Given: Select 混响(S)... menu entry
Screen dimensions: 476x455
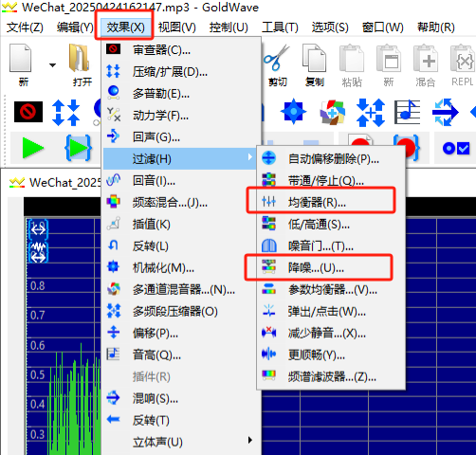Looking at the screenshot, I should (x=181, y=398).
